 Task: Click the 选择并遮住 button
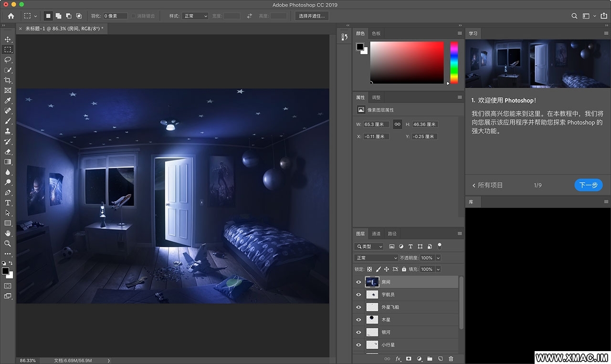312,16
